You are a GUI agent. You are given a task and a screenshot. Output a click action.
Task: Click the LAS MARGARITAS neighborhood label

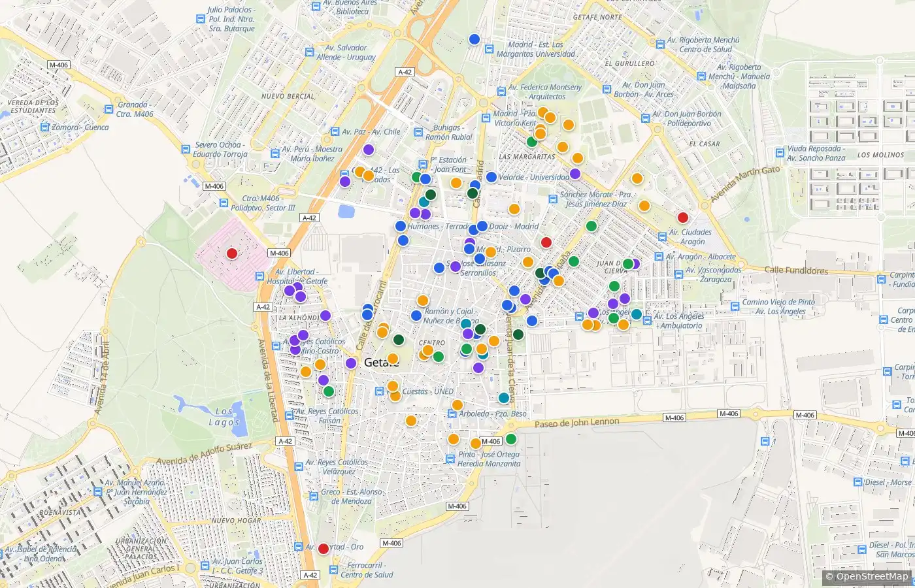pos(527,157)
